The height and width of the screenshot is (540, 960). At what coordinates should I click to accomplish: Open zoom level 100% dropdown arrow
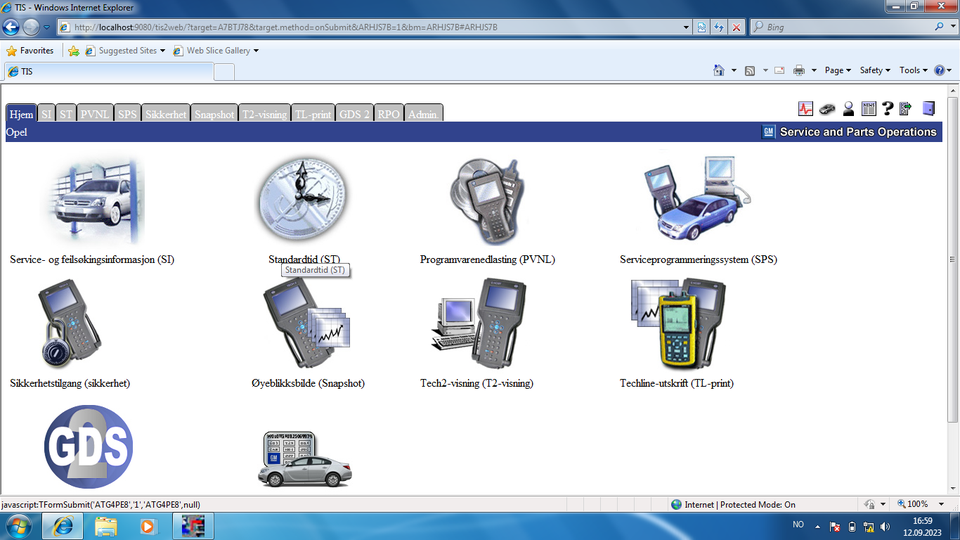[x=941, y=504]
